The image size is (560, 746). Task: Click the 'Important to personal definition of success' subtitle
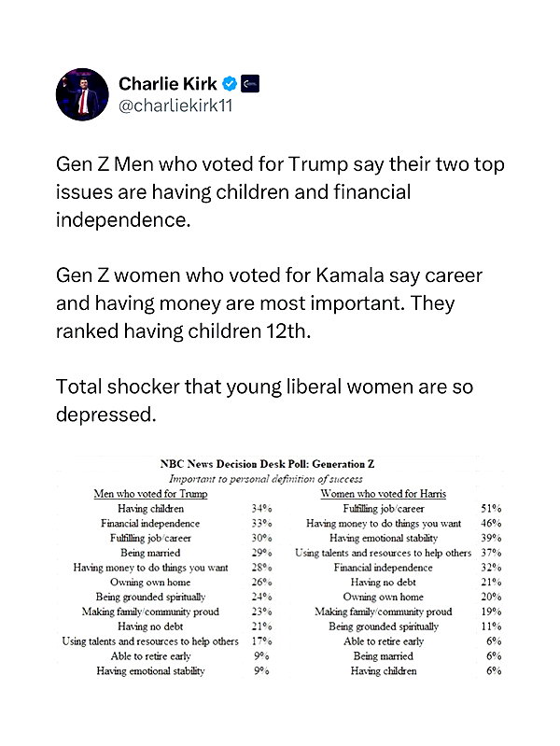click(265, 479)
